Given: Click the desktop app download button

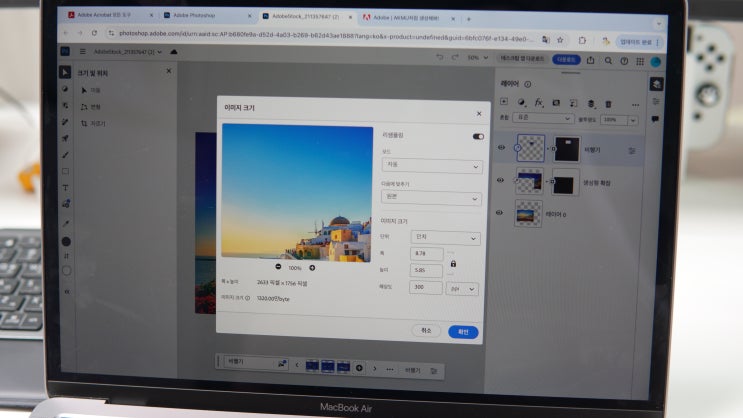Looking at the screenshot, I should (522, 59).
